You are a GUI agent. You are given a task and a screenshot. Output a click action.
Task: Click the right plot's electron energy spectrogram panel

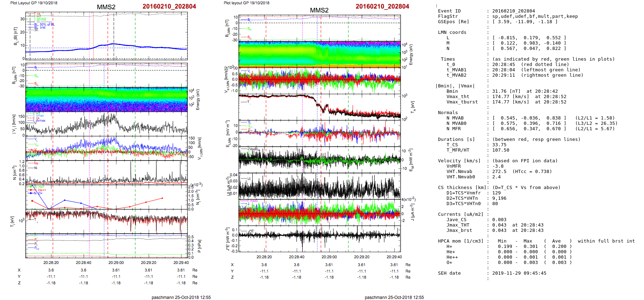point(320,54)
